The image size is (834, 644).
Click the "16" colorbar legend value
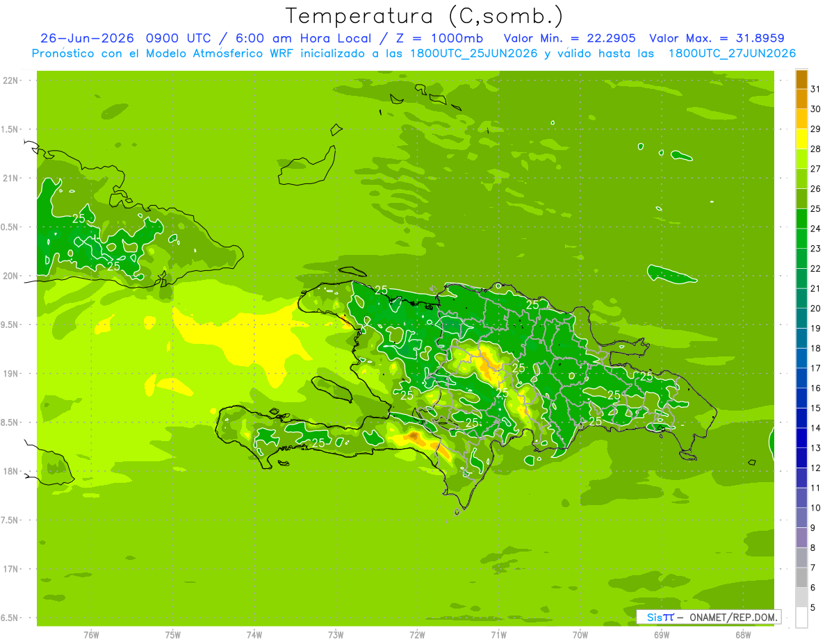coord(815,388)
